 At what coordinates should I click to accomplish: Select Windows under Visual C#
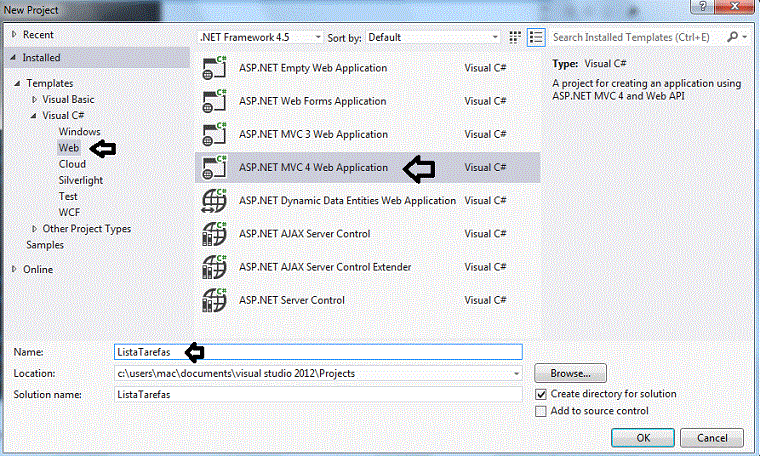coord(79,132)
